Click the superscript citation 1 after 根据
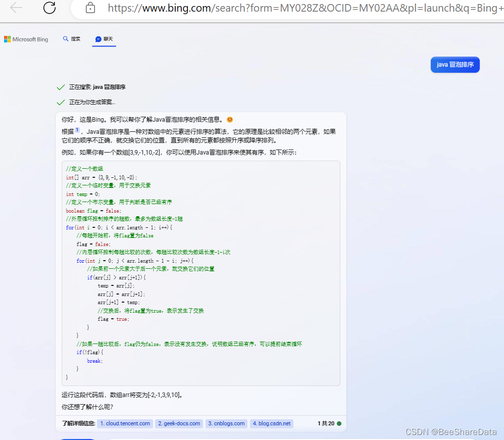 [x=77, y=130]
